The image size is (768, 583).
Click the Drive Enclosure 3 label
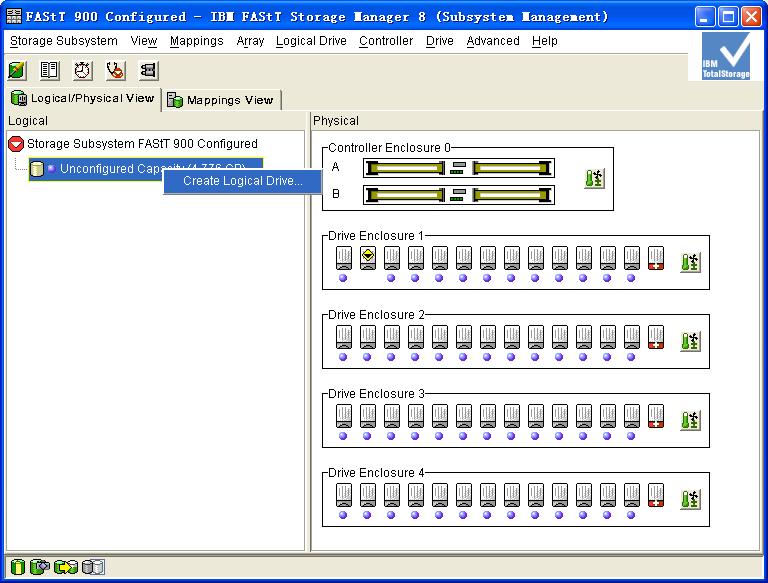coord(376,394)
